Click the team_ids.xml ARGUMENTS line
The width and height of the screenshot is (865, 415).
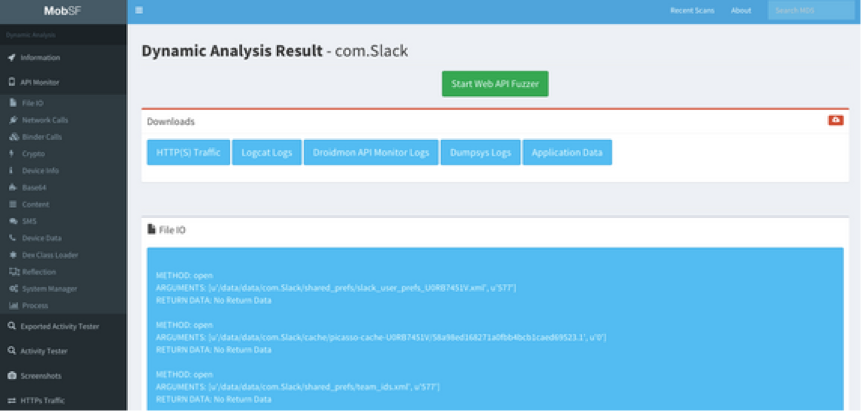298,387
